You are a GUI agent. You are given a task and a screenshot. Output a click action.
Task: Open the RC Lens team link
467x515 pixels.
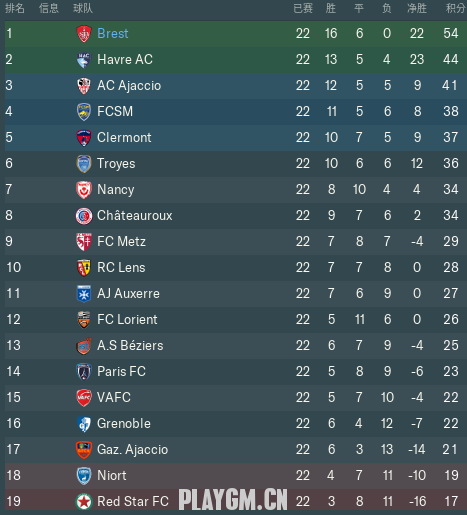[121, 267]
